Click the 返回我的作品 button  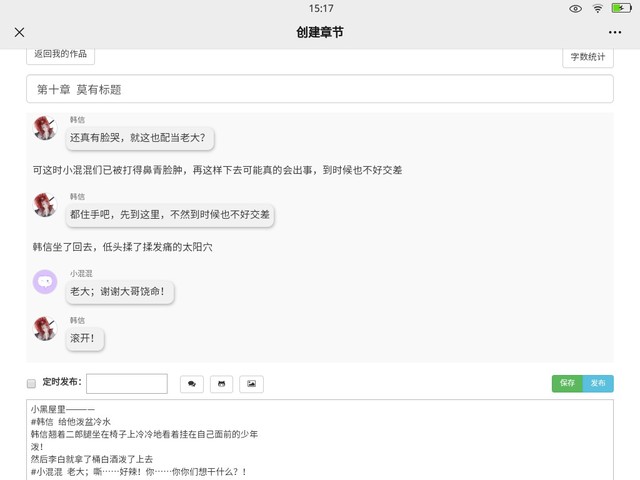pos(60,54)
